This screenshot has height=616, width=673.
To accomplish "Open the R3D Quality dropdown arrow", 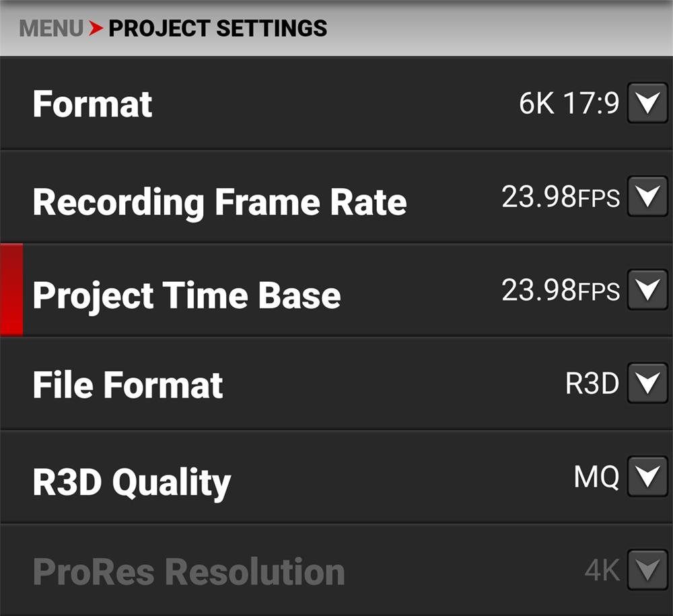I will point(647,477).
